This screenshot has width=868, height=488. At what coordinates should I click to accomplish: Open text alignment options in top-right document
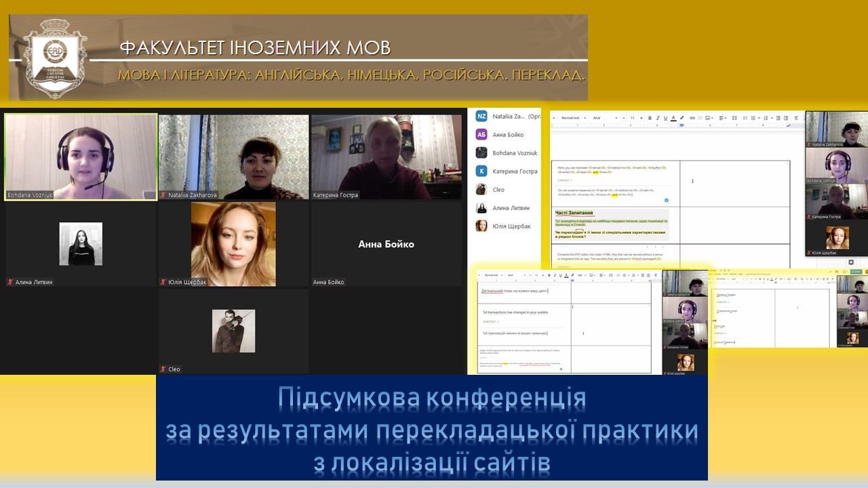pyautogui.click(x=722, y=118)
